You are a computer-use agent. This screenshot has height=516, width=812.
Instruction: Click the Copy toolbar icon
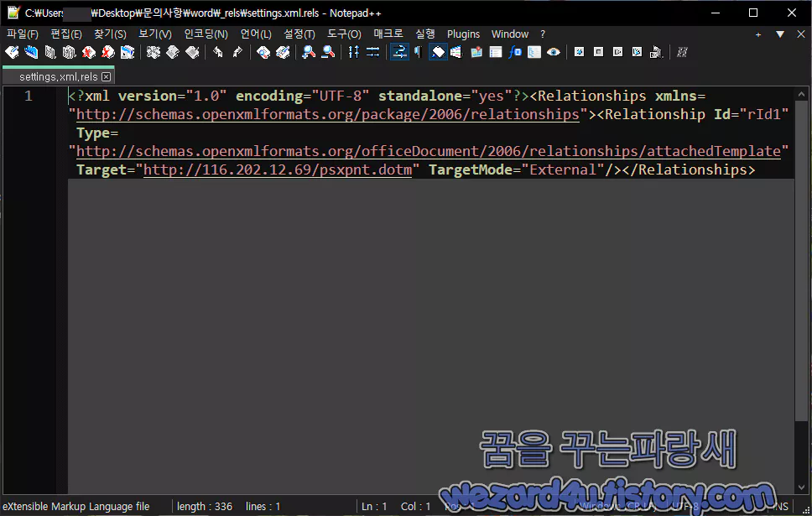[x=173, y=52]
